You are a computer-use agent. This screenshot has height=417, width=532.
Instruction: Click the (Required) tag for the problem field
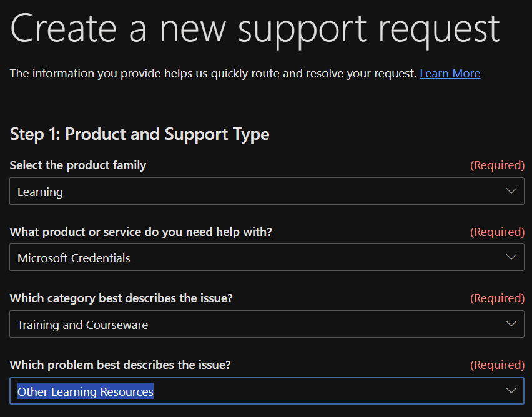point(497,365)
